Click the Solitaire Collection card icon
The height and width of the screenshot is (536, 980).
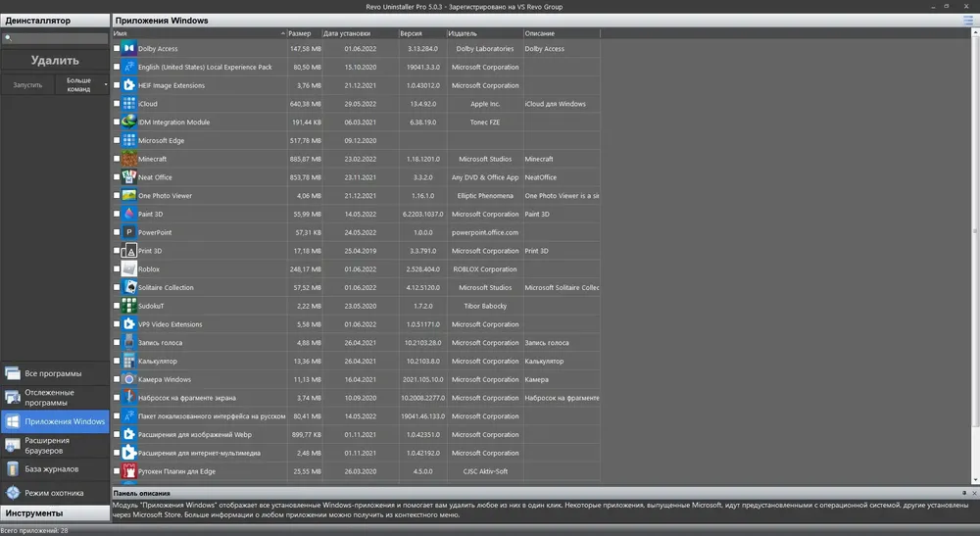pos(128,287)
